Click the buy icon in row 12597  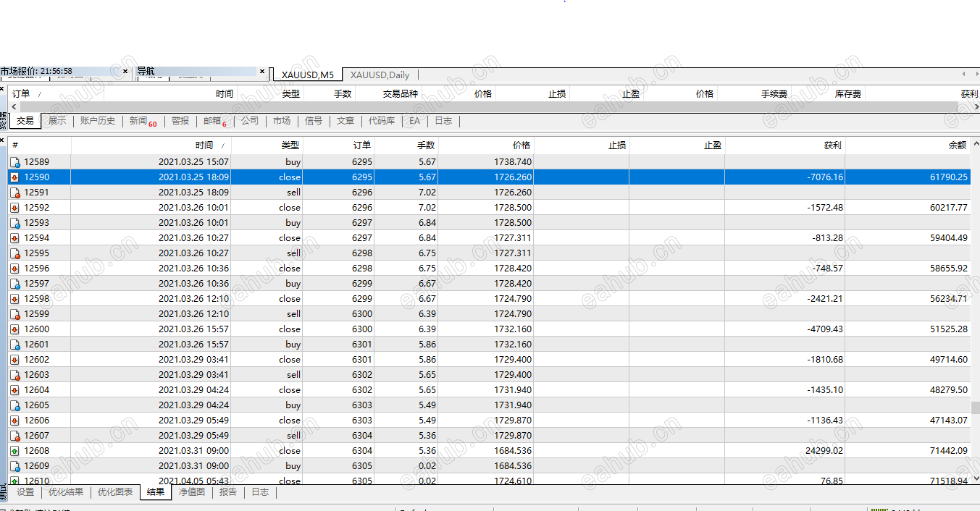coord(14,284)
